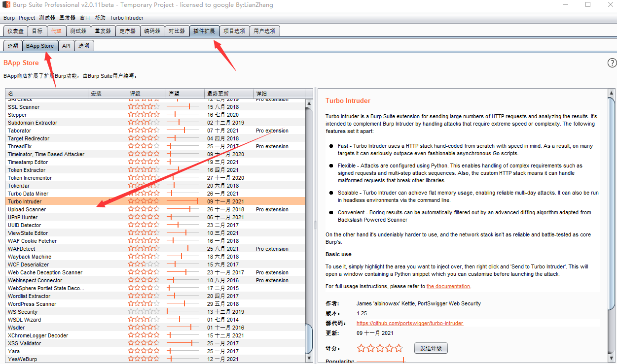Click the help question mark icon
The width and height of the screenshot is (617, 364).
point(612,63)
